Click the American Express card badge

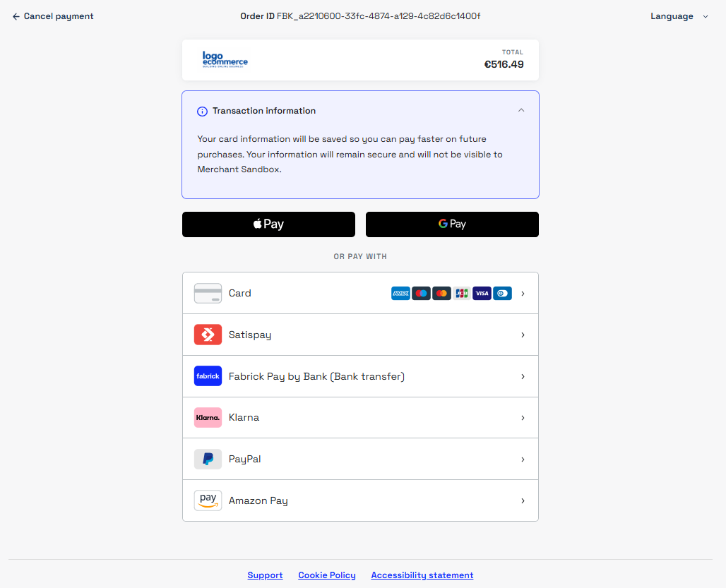click(x=400, y=294)
